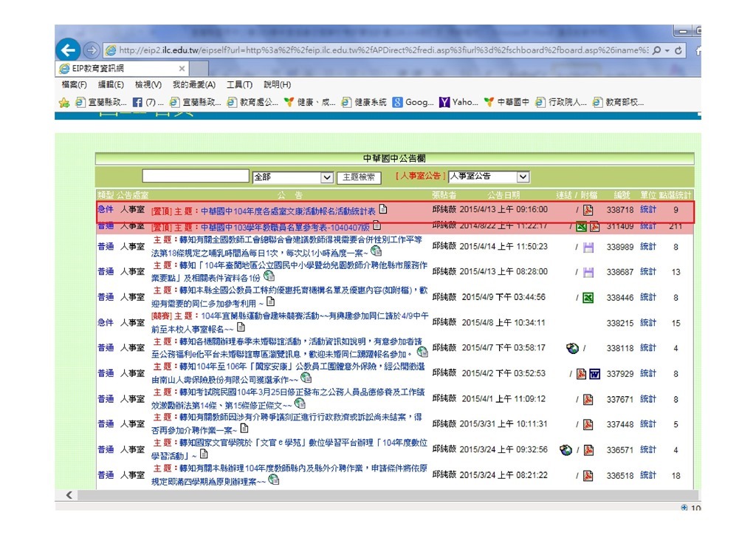This screenshot has height=535, width=756.
Task: Click document icon after 文康活動報名活動統計表 title
Action: tap(383, 209)
